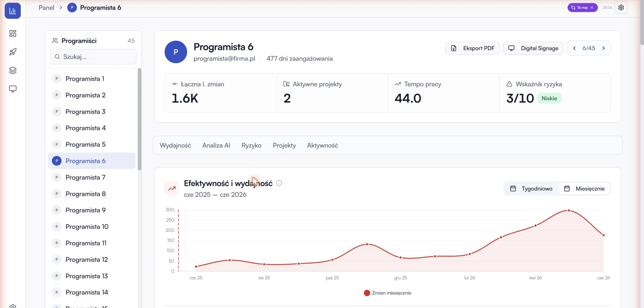The width and height of the screenshot is (644, 308).
Task: Switch chart to Tygodniowo view
Action: click(x=531, y=188)
